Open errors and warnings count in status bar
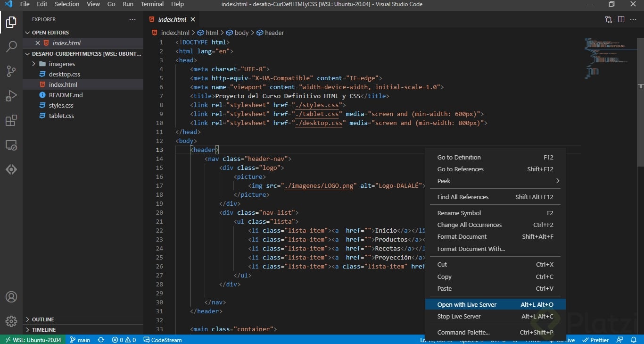This screenshot has width=644, height=344. point(124,340)
